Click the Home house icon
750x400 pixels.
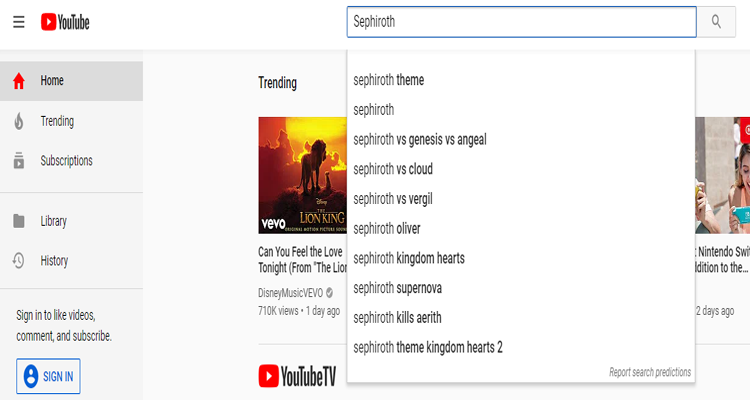(19, 81)
